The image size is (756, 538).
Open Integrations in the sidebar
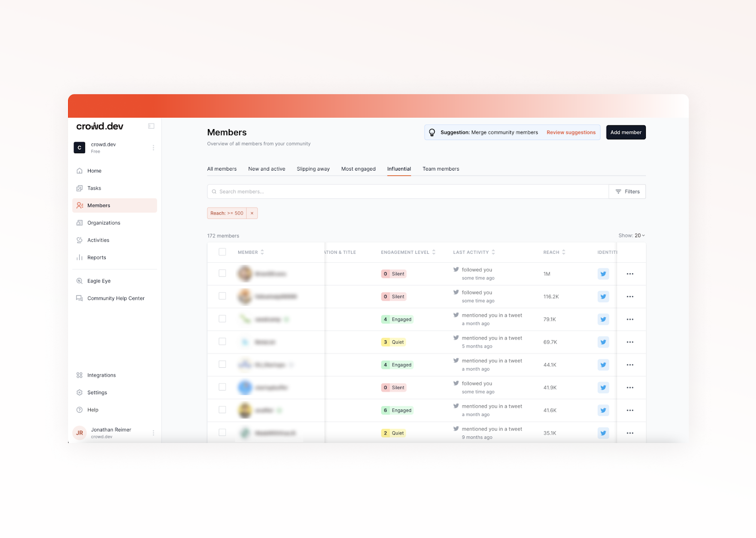click(114, 375)
